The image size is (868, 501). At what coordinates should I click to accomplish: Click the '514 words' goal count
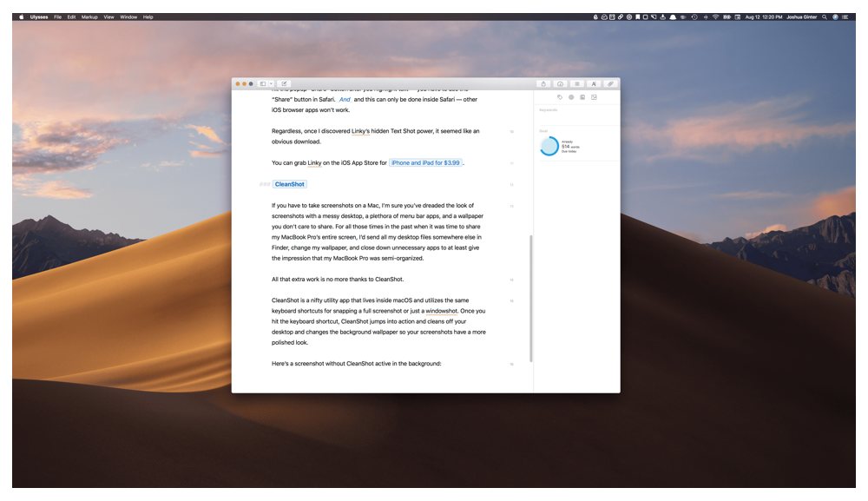pyautogui.click(x=570, y=147)
